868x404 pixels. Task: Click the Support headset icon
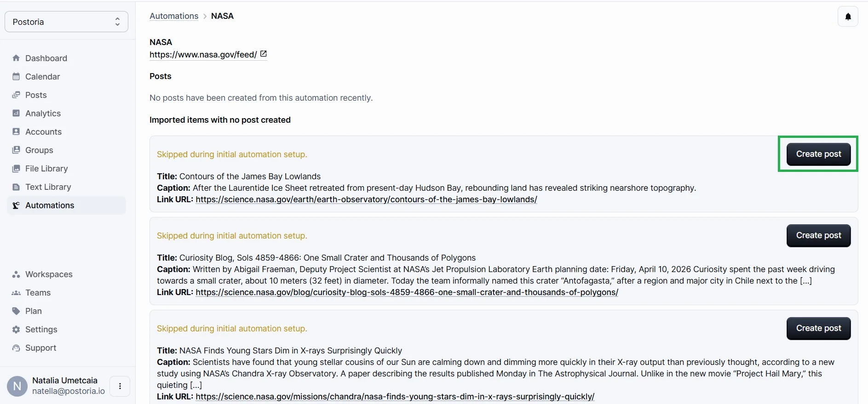[x=16, y=347]
